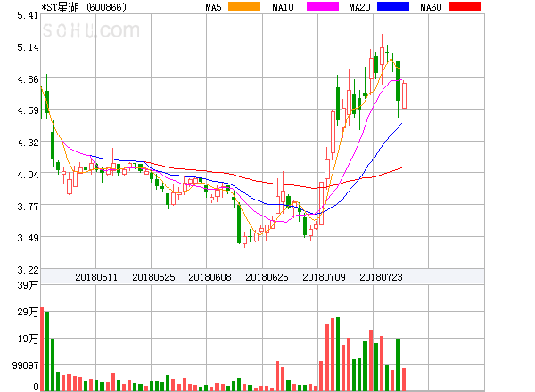Click the last red volume bar on the right
Viewport: 535px width, 392px height.
(404, 380)
